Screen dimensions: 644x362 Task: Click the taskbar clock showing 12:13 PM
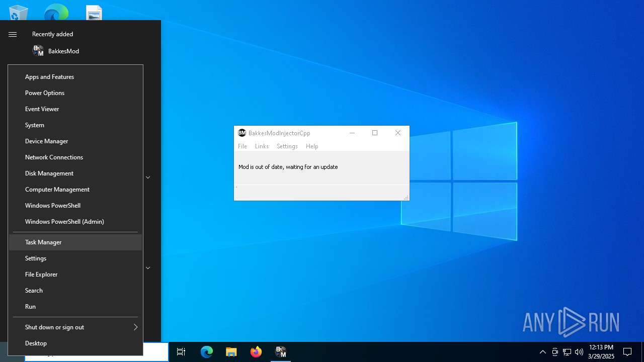coord(601,352)
